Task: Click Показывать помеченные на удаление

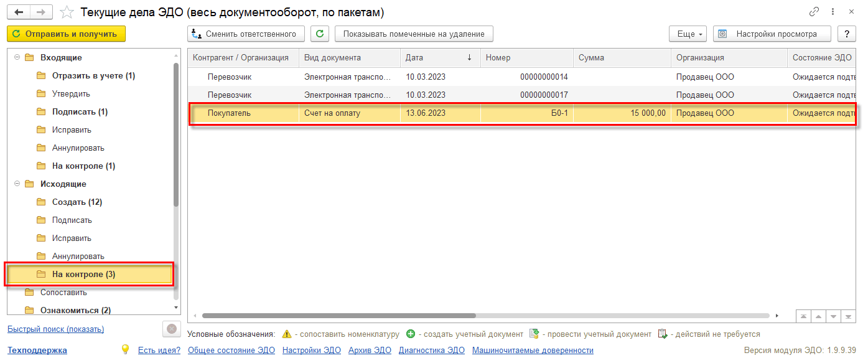Action: pyautogui.click(x=414, y=34)
